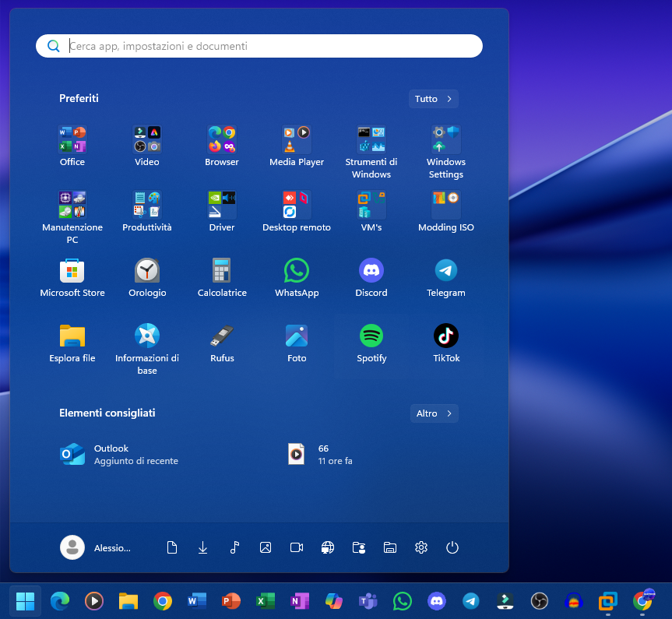Viewport: 672px width, 619px height.
Task: Click the Altro button for more recommendations
Action: [x=435, y=413]
